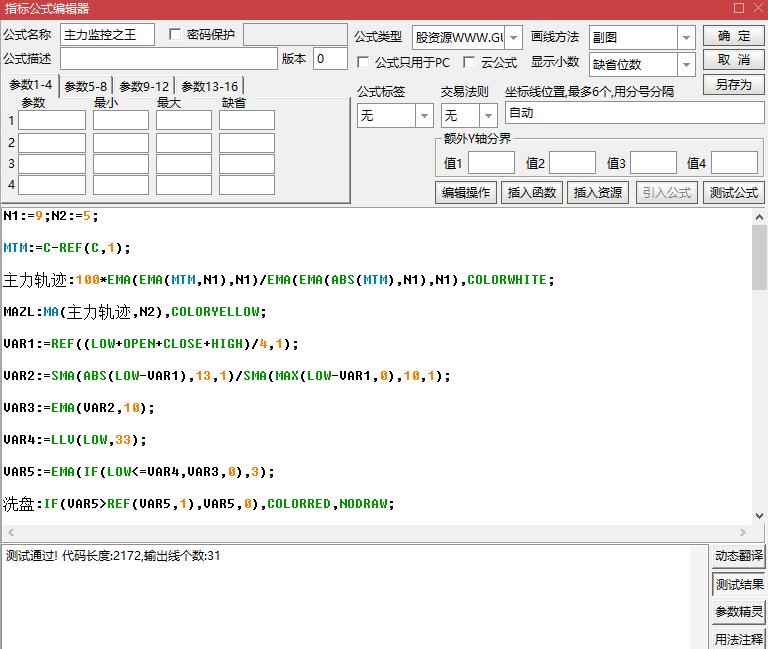The image size is (768, 649).
Task: Enable the 密码保护 password protection checkbox
Action: tap(174, 34)
